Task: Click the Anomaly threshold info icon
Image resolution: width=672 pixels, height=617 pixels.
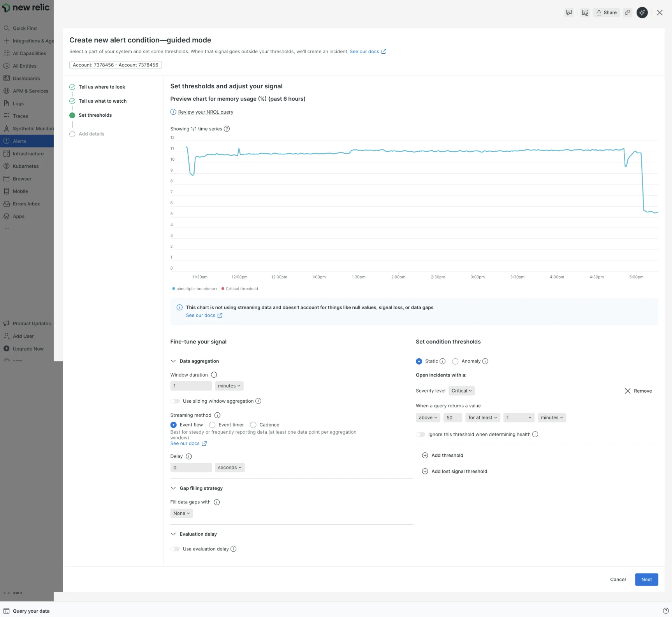Action: coord(485,361)
